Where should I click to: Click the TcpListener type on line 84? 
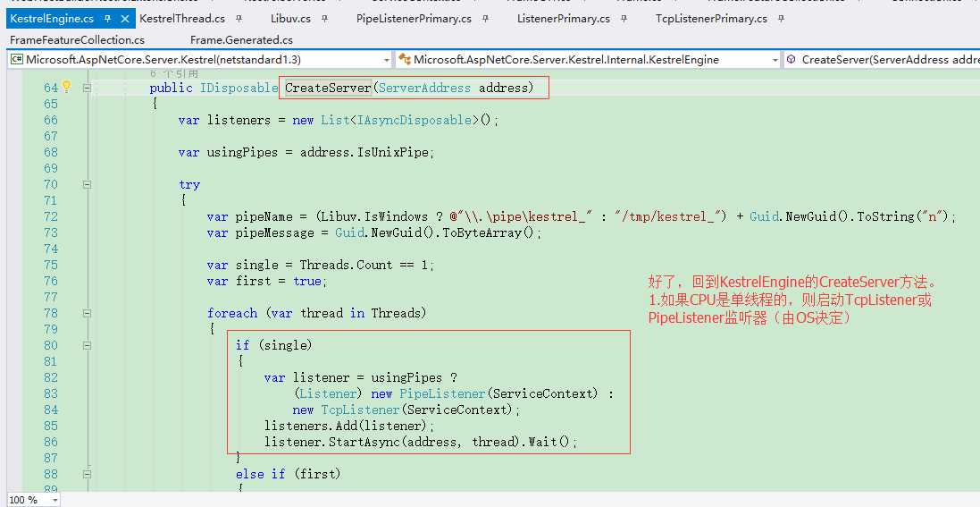coord(361,410)
